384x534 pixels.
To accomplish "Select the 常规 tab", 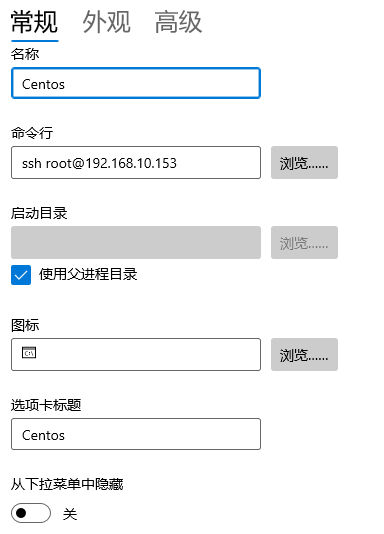I will (34, 22).
